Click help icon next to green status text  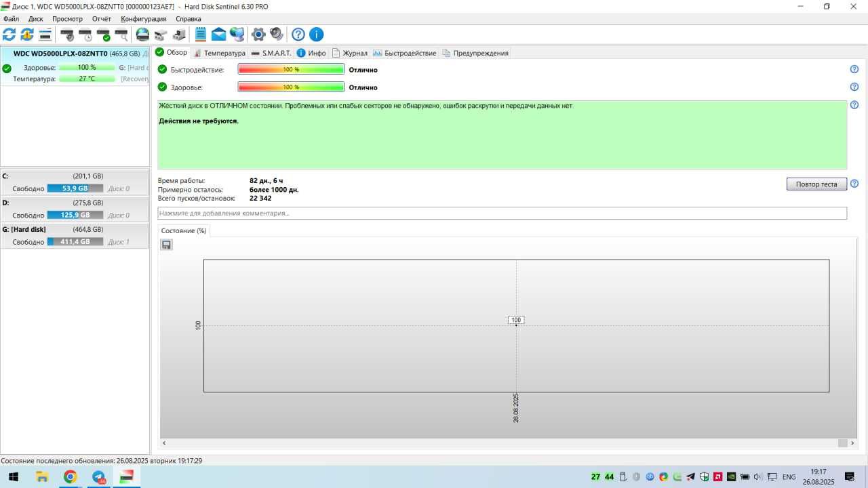click(x=854, y=105)
